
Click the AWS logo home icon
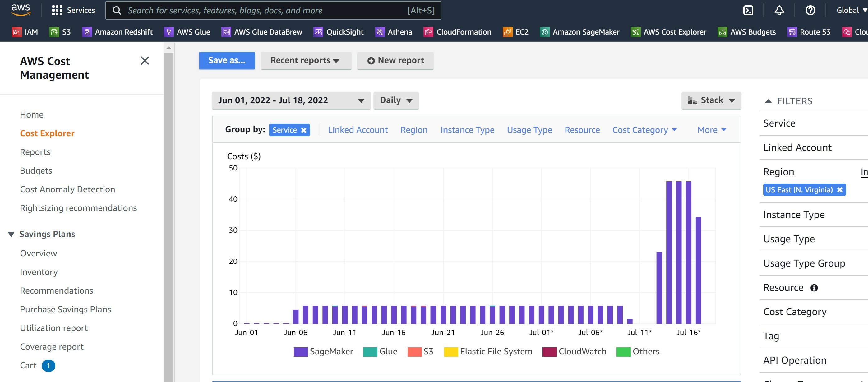click(21, 10)
